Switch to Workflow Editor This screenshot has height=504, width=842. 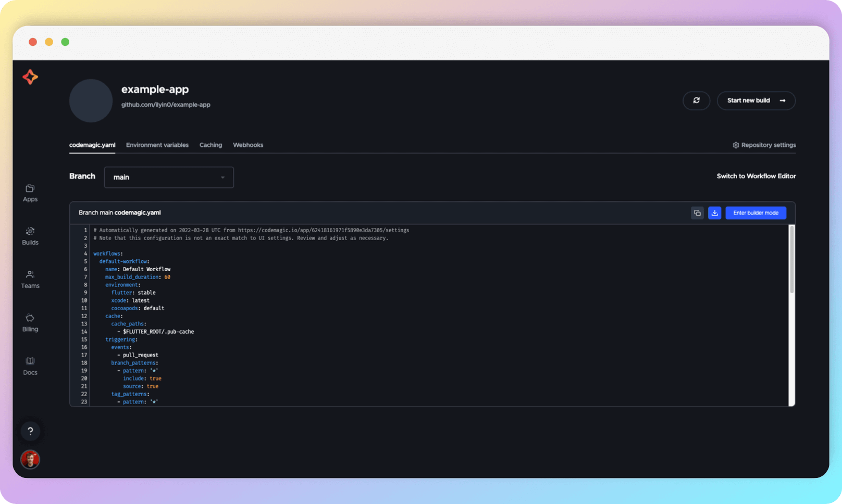click(x=756, y=176)
